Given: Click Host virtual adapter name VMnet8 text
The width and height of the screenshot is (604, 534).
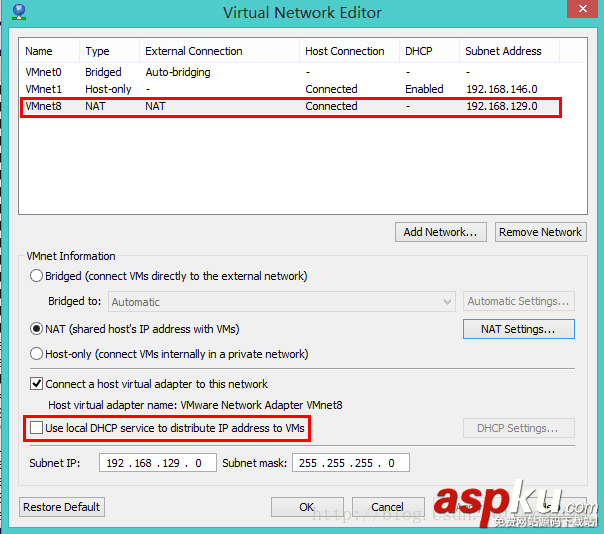Looking at the screenshot, I should (x=195, y=405).
